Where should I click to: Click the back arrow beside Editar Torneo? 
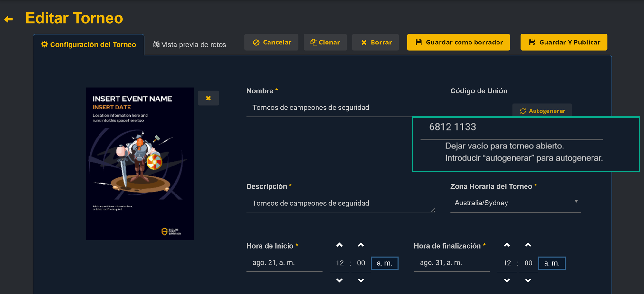point(9,19)
